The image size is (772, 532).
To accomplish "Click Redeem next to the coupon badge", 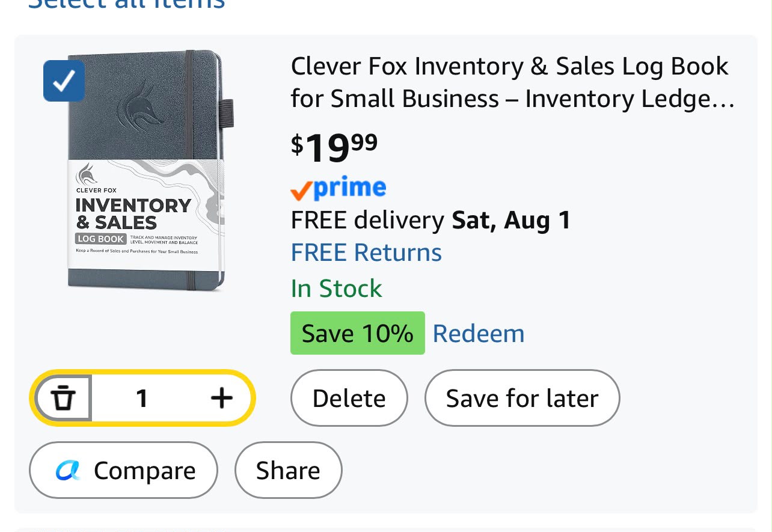I will coord(479,333).
